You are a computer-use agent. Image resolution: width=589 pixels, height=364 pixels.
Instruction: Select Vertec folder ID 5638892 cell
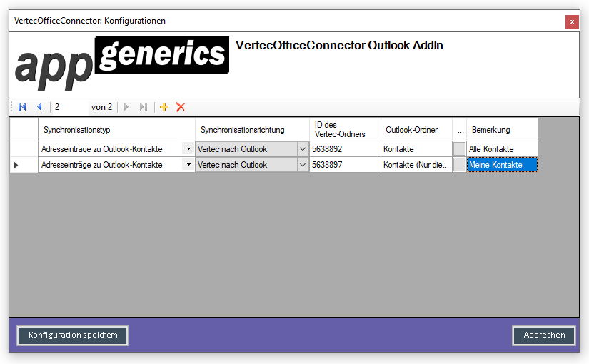pyautogui.click(x=345, y=148)
